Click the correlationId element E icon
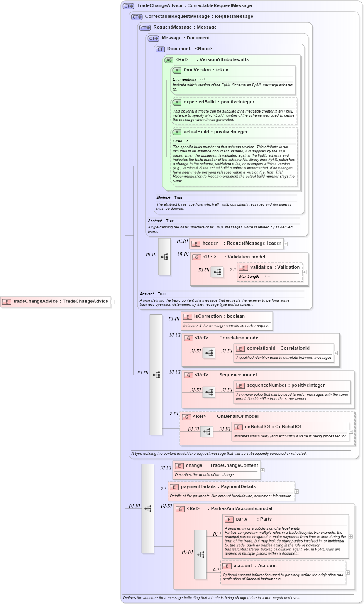The image size is (364, 604). point(240,349)
